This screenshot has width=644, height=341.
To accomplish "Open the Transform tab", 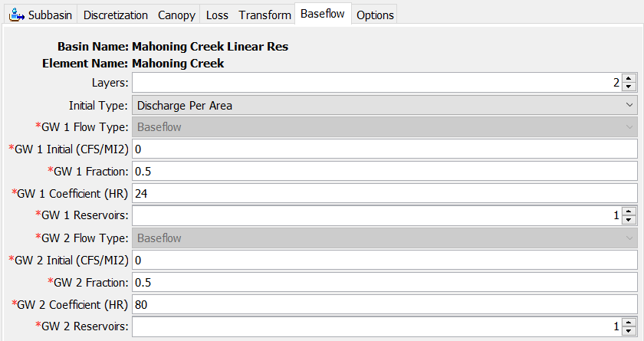I will (264, 15).
